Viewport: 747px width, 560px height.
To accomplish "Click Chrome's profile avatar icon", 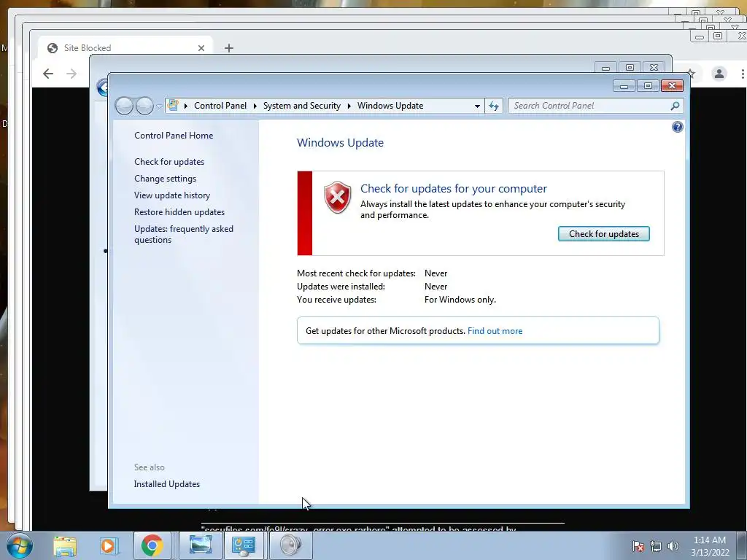I will point(719,74).
